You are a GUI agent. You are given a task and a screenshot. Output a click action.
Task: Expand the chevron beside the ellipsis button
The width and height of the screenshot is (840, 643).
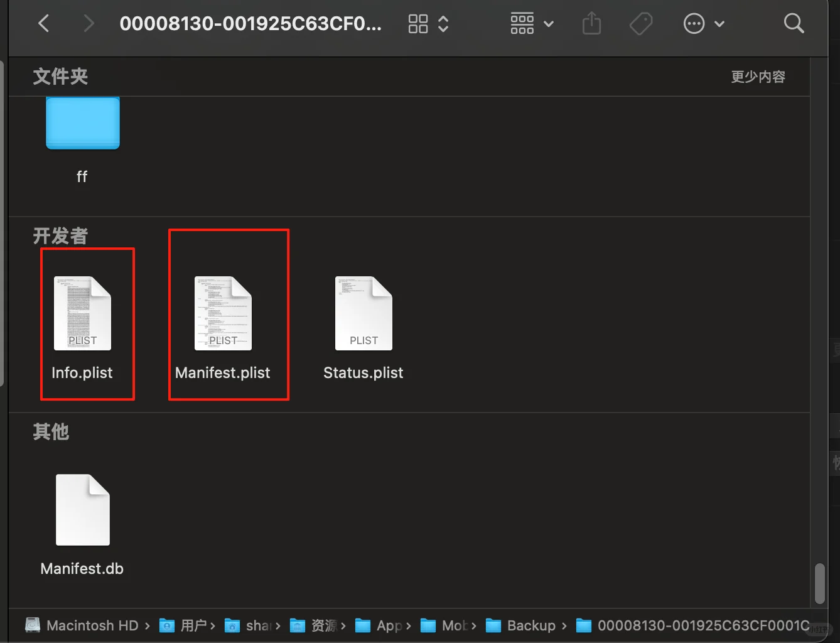(719, 24)
